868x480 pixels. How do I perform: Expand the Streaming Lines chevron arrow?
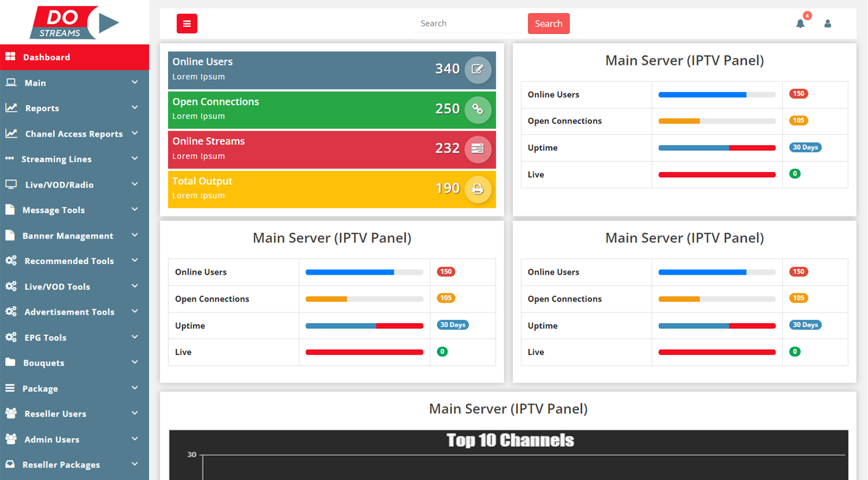pyautogui.click(x=135, y=158)
